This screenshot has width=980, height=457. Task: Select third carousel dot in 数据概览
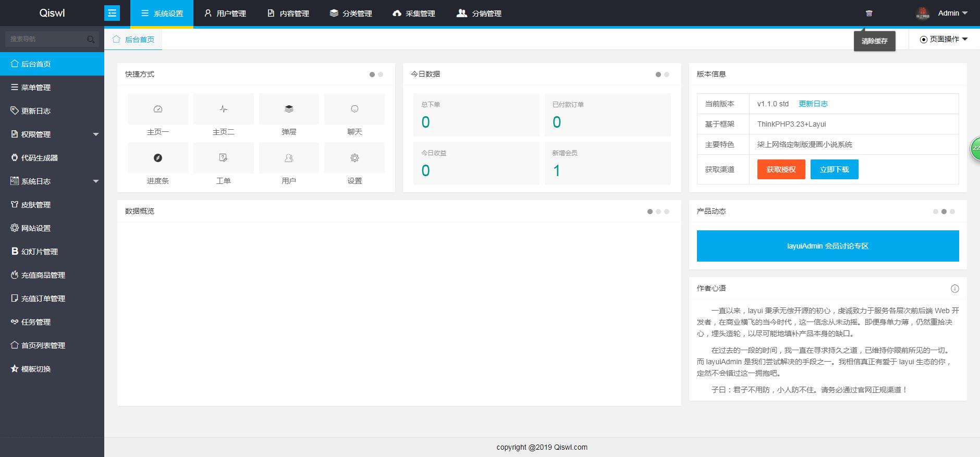[x=667, y=212]
